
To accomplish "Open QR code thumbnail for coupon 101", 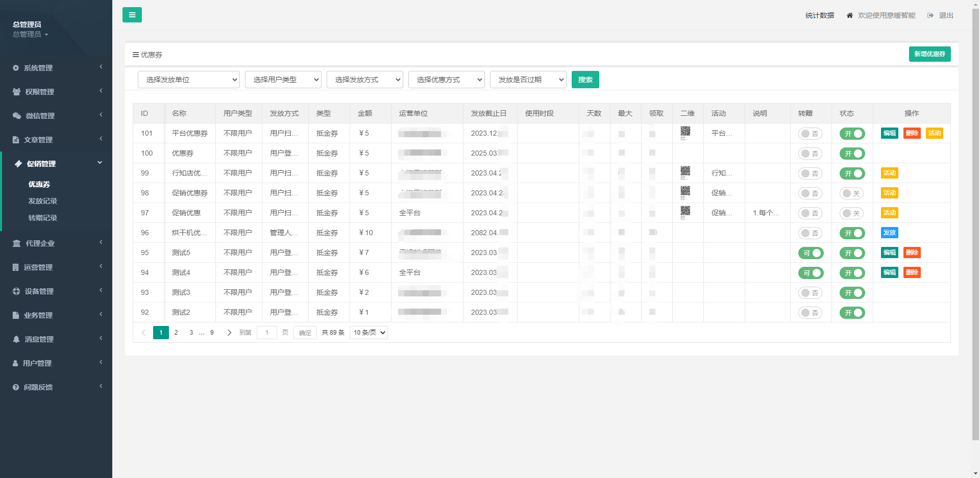I will coord(685,132).
